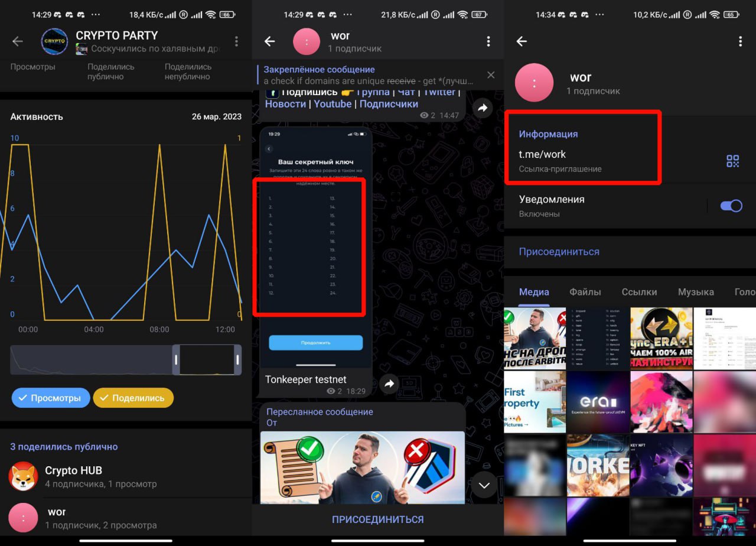
Task: Dismiss the pinned message with X
Action: [x=491, y=75]
